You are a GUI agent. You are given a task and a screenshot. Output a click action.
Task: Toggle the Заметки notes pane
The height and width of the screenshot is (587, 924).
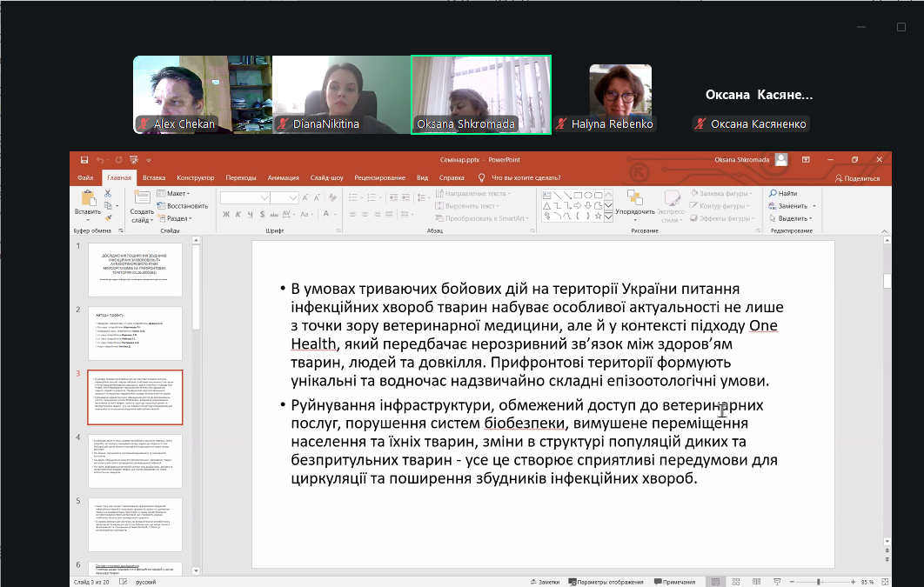(x=544, y=582)
